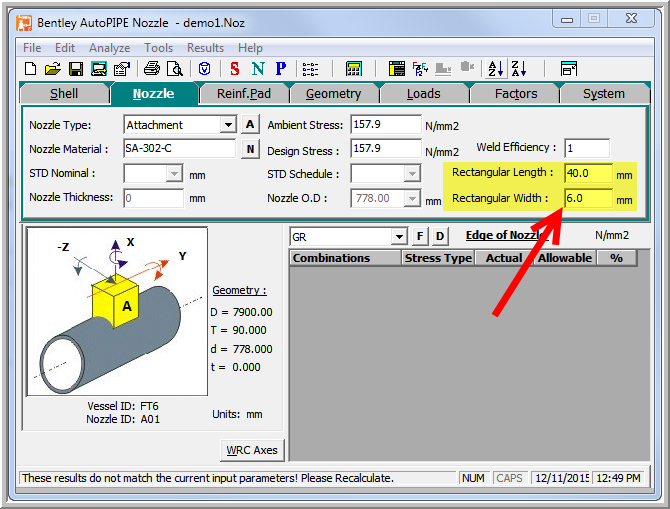Click the Stress Type column header
This screenshot has width=670, height=509.
(x=438, y=258)
